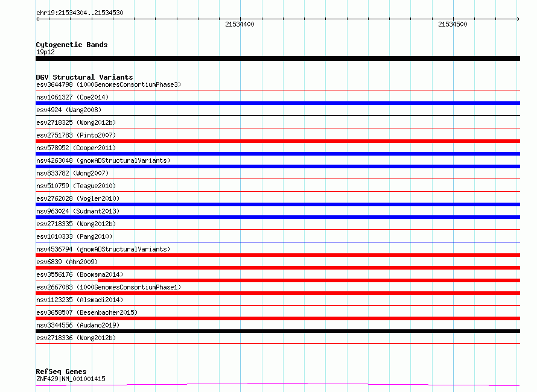The width and height of the screenshot is (537, 392).
Task: Open variant esv3644798 (1000GenomesConsortiumPhase3)
Action: point(109,84)
